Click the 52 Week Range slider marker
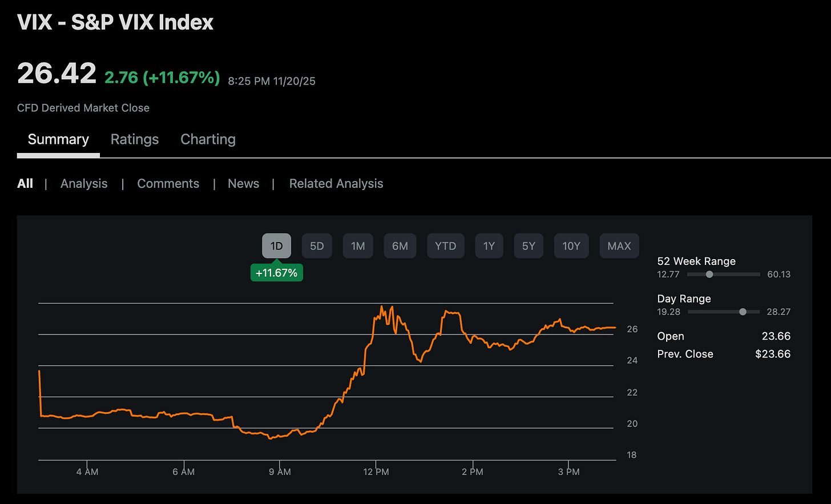Screen dimensions: 831x504 pos(709,275)
